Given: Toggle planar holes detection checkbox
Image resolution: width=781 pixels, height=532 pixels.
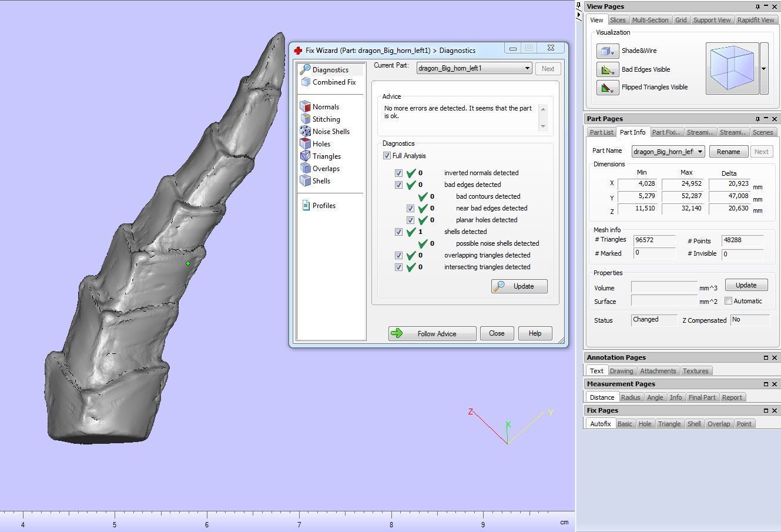Looking at the screenshot, I should 410,220.
